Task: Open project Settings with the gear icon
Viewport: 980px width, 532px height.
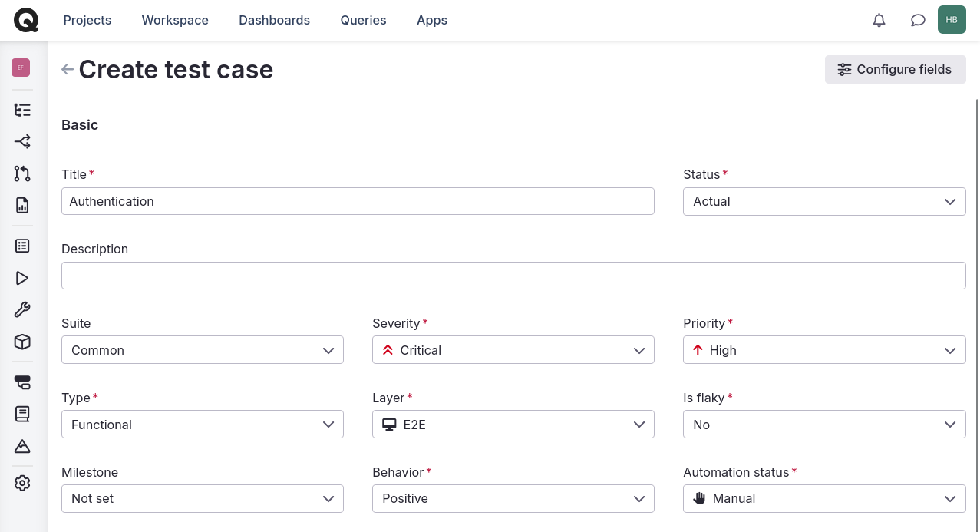Action: 21,483
